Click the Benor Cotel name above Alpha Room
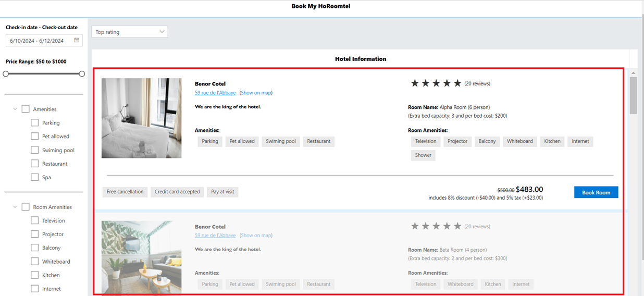 (x=210, y=84)
